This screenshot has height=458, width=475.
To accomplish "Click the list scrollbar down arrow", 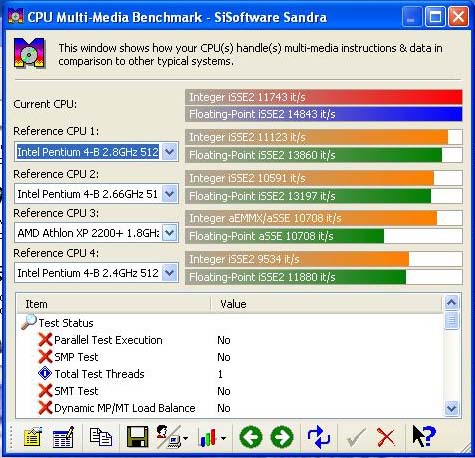I will click(x=452, y=408).
